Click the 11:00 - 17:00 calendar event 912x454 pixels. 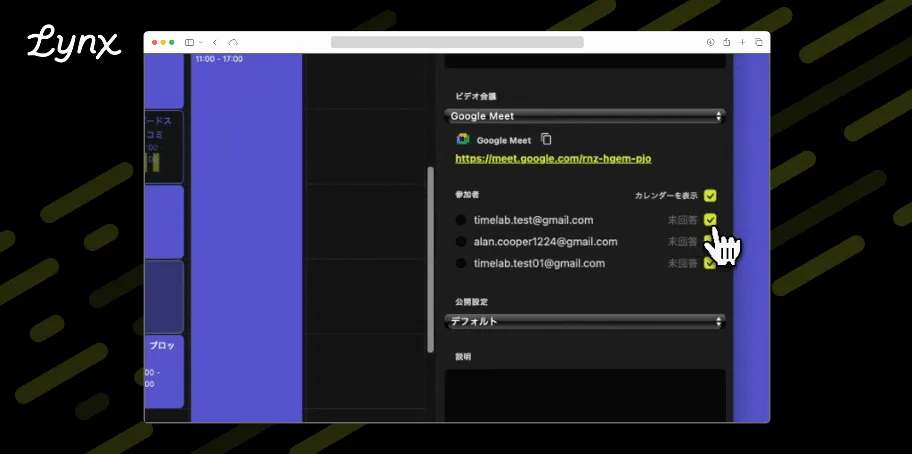[x=247, y=238]
